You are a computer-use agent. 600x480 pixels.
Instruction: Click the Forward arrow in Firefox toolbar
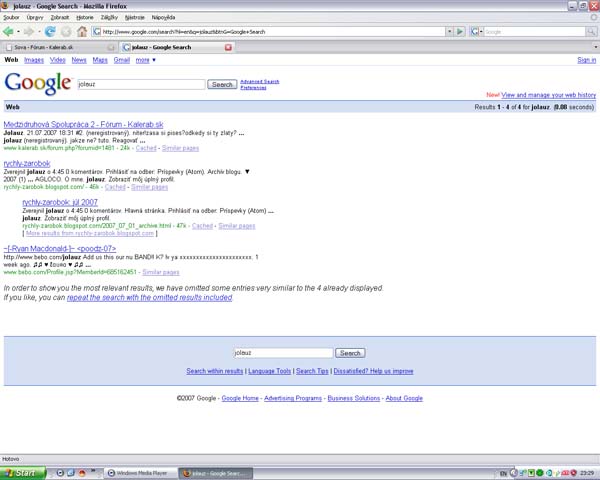click(29, 32)
